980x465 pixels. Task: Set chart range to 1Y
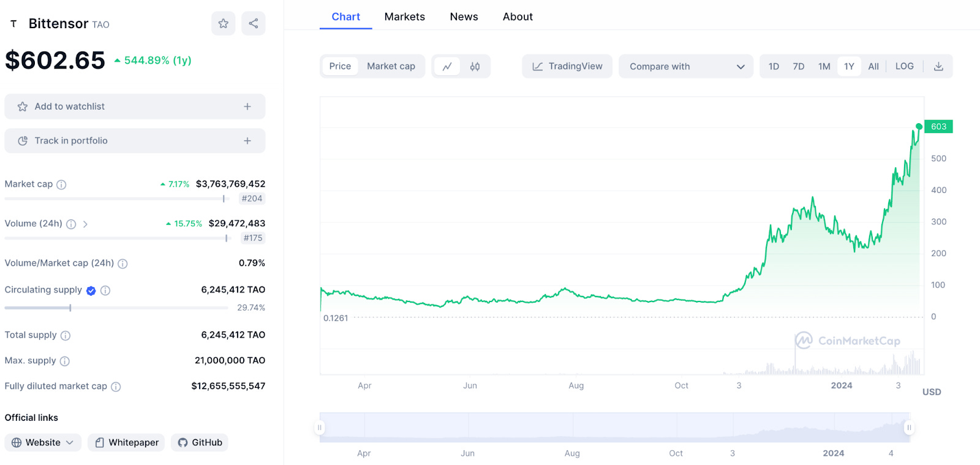coord(849,66)
